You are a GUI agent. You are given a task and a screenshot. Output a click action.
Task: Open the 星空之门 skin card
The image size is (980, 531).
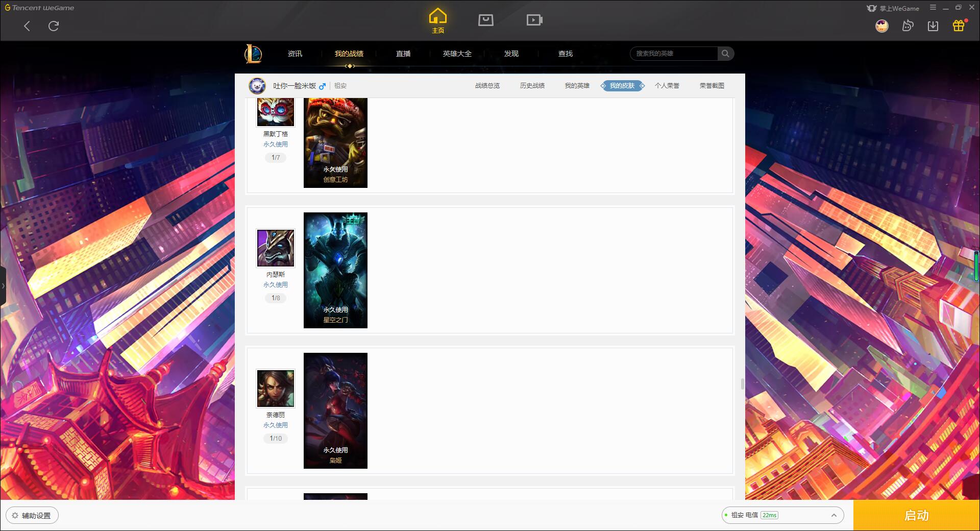click(x=335, y=270)
